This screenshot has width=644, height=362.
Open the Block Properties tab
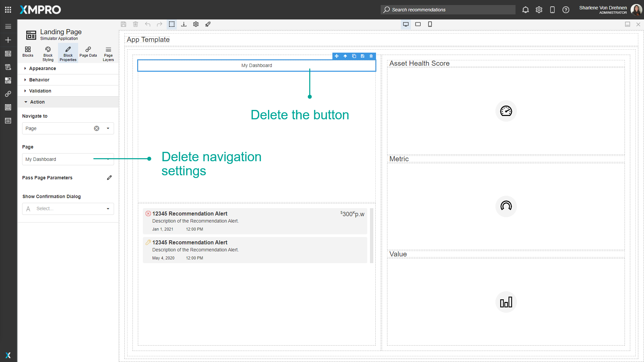click(x=68, y=53)
